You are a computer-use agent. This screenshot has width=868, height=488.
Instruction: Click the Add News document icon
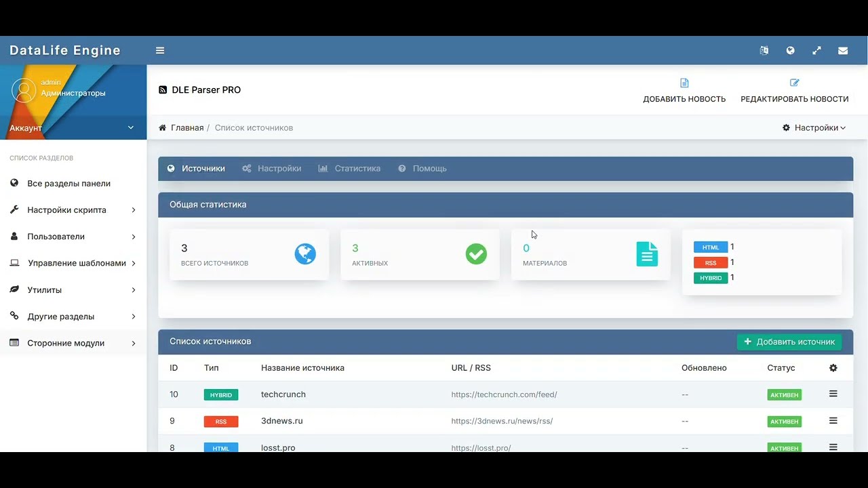(684, 83)
